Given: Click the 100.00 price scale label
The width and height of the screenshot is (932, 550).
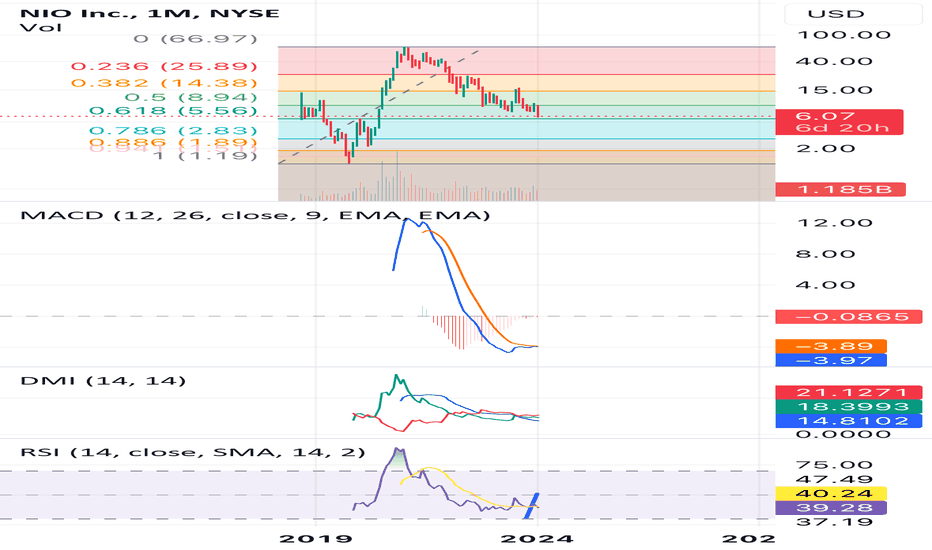Looking at the screenshot, I should [843, 35].
